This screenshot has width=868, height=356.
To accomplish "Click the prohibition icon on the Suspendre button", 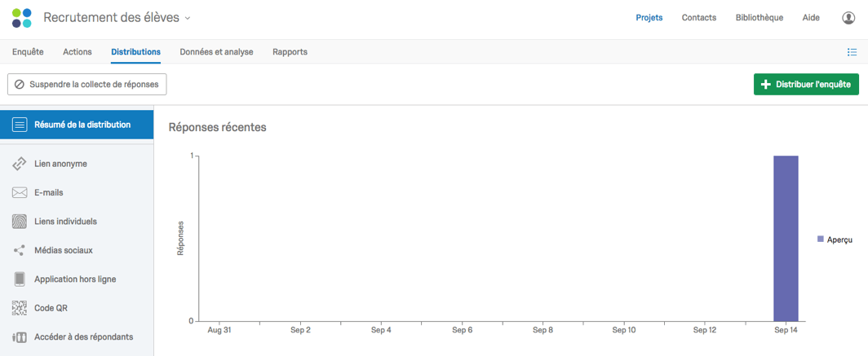I will (20, 85).
